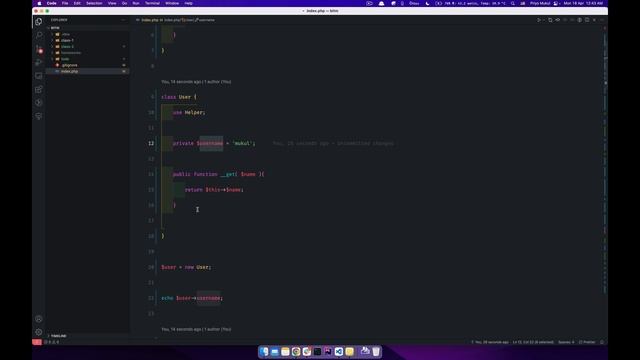Open PhpStorm from the Dock

[x=328, y=351]
